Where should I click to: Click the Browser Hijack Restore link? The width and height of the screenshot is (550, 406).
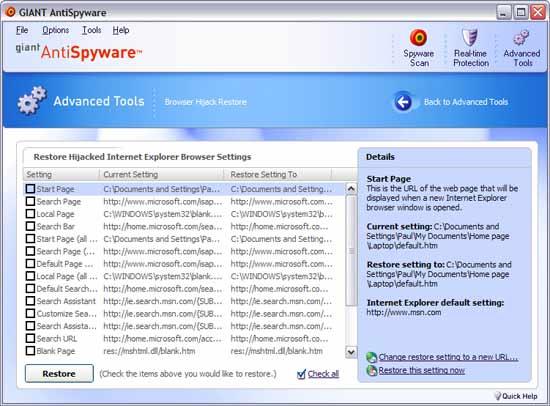coord(206,102)
